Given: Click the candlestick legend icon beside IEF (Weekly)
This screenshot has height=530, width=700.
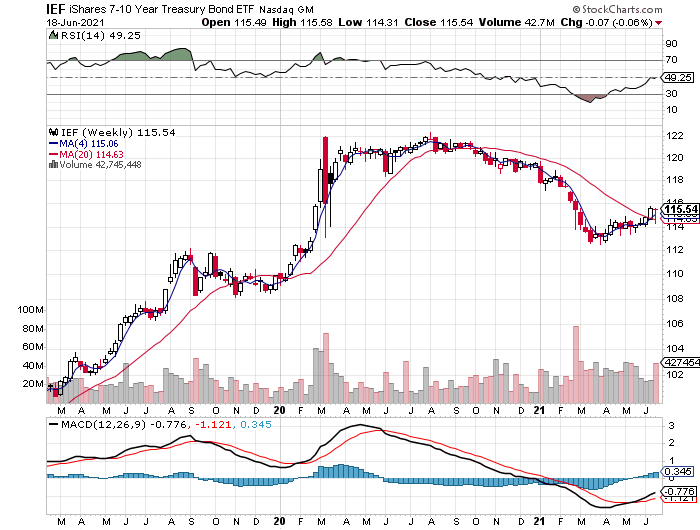Looking at the screenshot, I should (54, 132).
